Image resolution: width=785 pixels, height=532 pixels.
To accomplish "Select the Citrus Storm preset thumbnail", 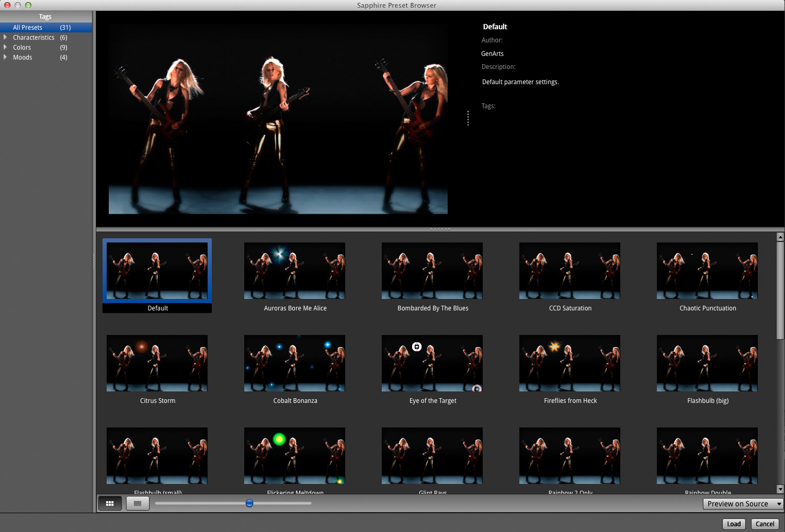I will pyautogui.click(x=157, y=363).
